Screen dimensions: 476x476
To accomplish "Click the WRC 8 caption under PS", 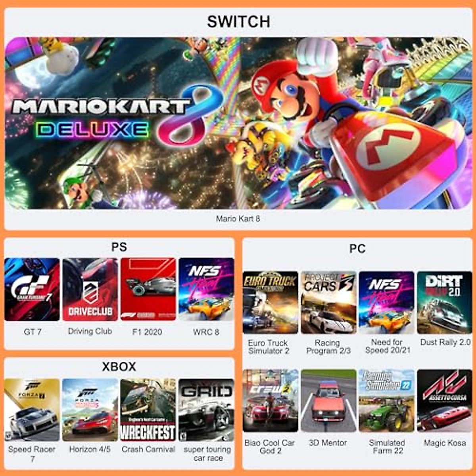I will coord(206,332).
